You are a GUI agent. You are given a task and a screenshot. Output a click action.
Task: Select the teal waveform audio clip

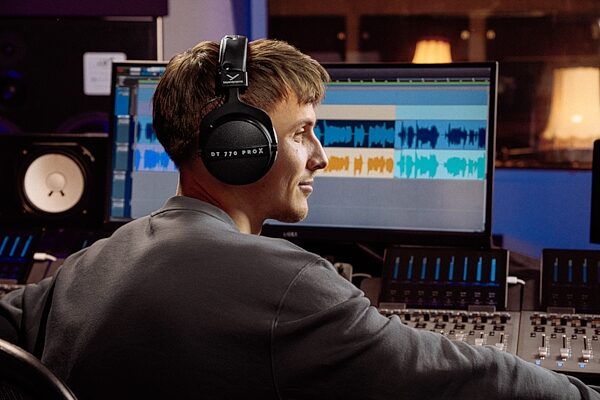440,164
